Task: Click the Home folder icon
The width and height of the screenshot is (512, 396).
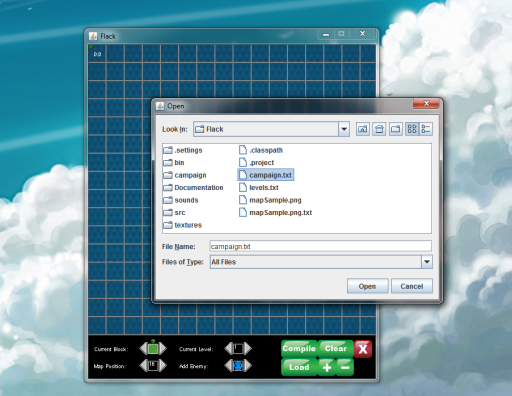Action: 379,129
